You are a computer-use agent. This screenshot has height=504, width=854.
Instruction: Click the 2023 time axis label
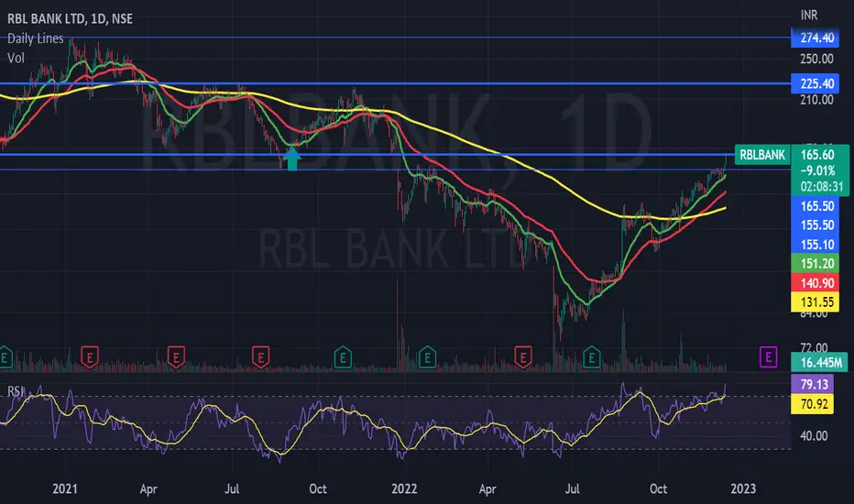click(x=743, y=488)
